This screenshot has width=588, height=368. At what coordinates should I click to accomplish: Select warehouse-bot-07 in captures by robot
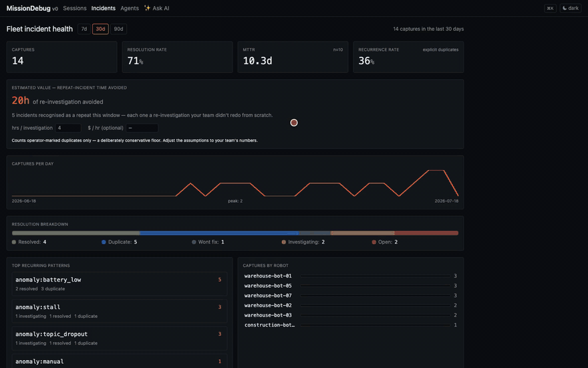point(350,296)
